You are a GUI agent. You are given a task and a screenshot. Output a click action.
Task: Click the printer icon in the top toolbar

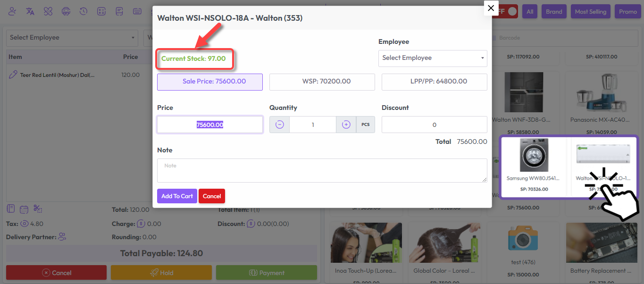66,11
